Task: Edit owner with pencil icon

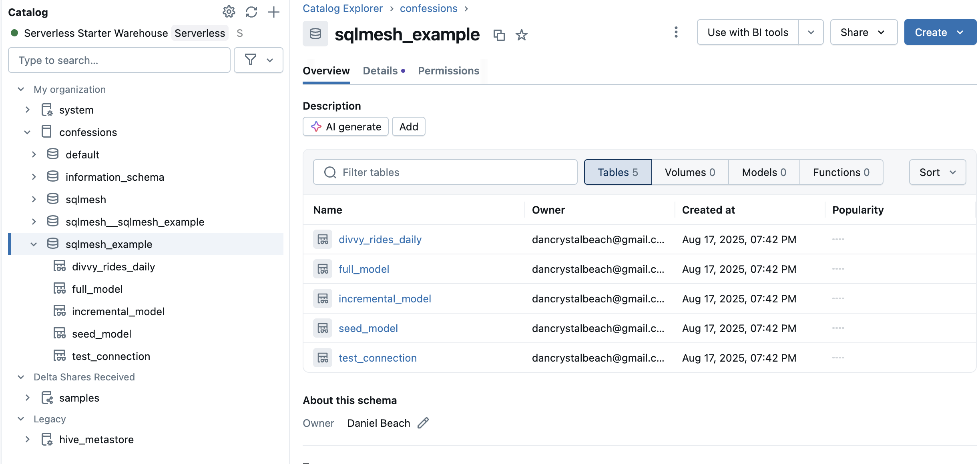Action: click(423, 423)
